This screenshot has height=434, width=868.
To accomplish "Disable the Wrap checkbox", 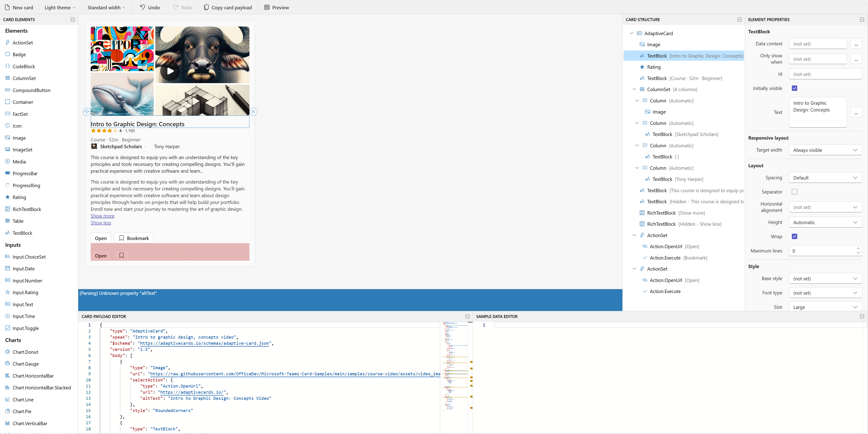I will tap(795, 236).
